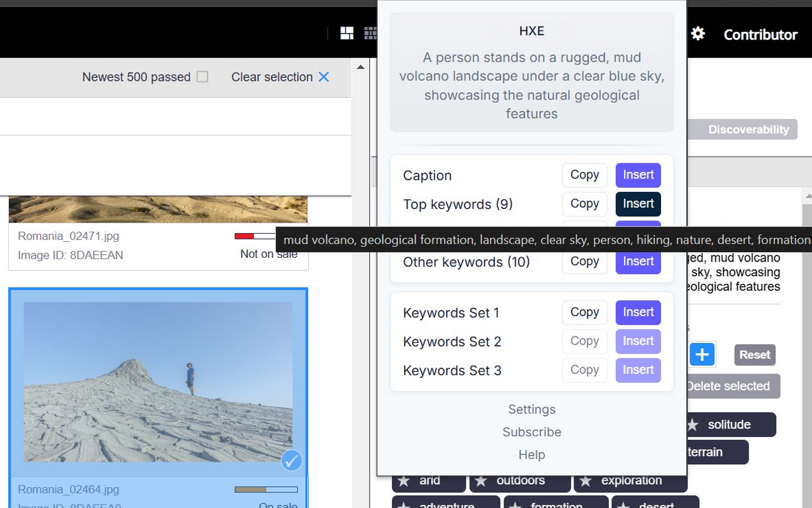
Task: Deselect Romania_02464.jpg via its checkmark circle
Action: pos(291,460)
